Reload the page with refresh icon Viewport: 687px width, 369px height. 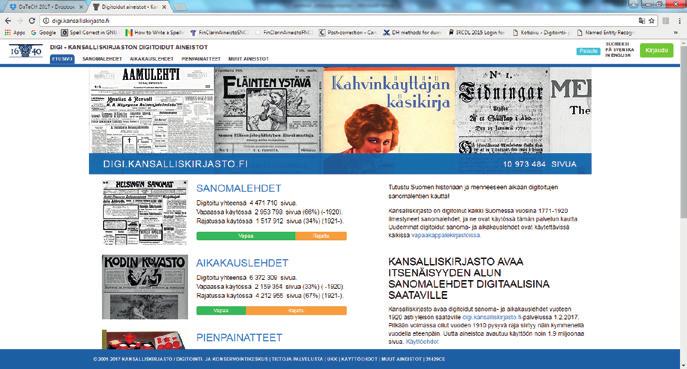click(32, 21)
